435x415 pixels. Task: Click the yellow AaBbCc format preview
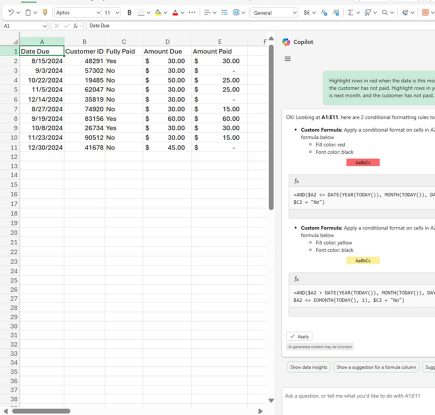pos(363,260)
